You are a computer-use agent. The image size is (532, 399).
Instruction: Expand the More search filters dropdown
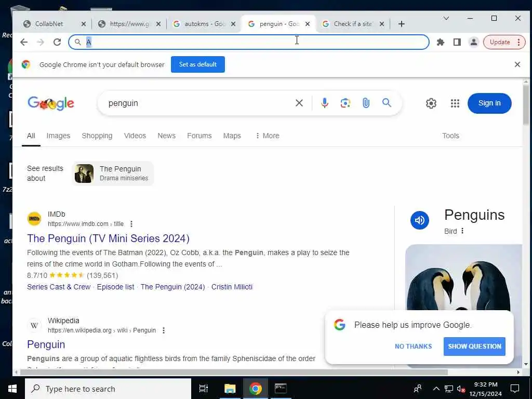[x=268, y=136]
